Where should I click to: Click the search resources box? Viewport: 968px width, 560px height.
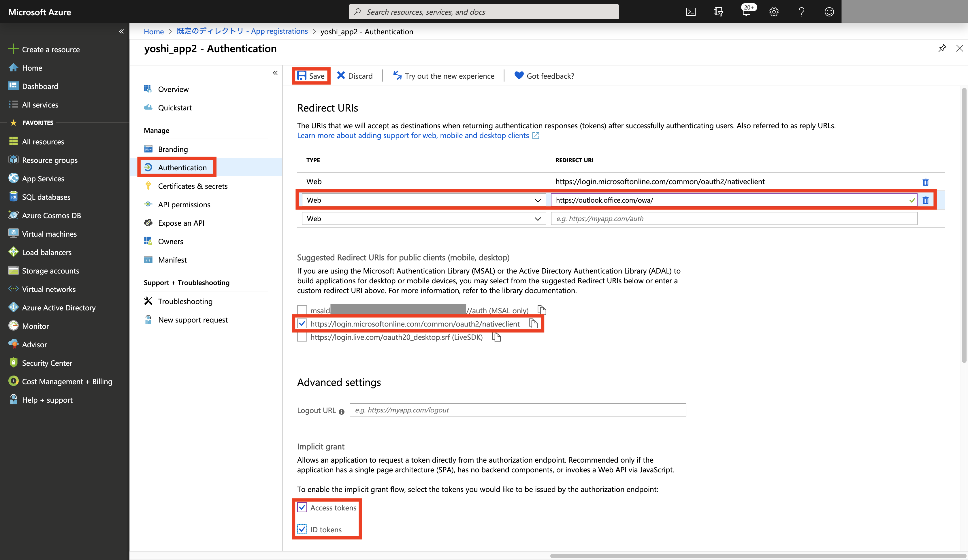coord(484,12)
